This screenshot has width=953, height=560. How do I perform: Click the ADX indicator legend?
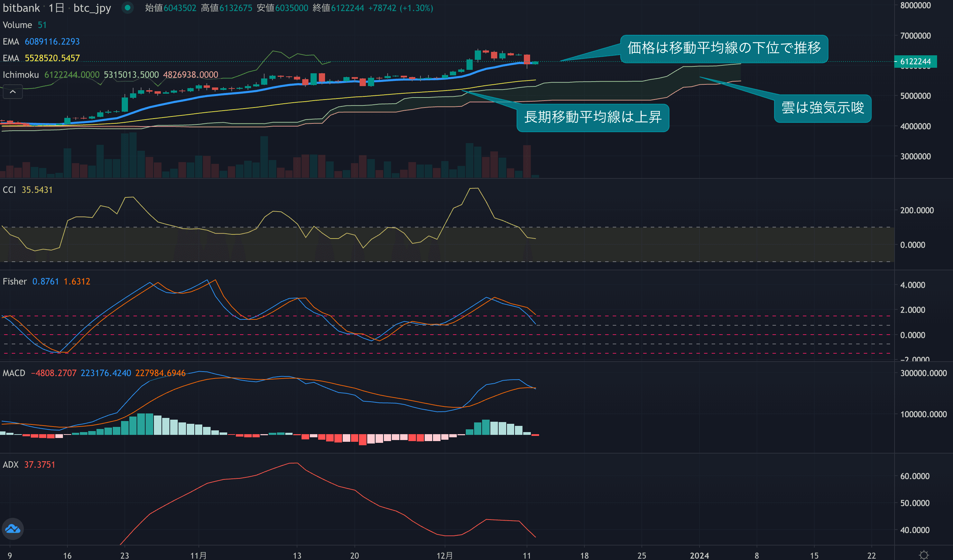tap(11, 465)
